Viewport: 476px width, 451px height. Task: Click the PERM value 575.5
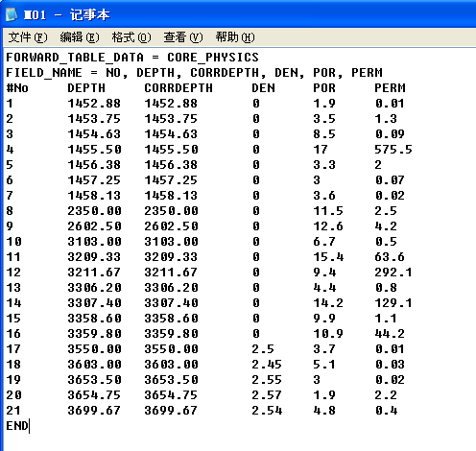[x=393, y=150]
